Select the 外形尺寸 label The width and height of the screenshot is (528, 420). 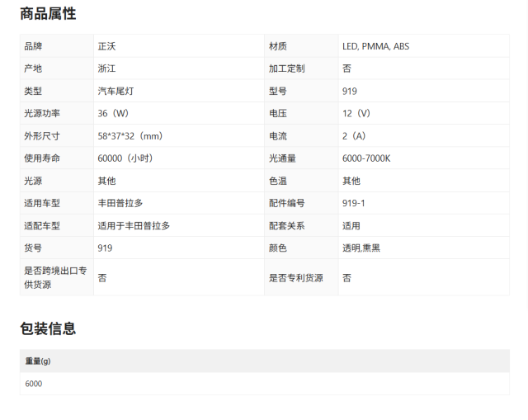(x=42, y=135)
